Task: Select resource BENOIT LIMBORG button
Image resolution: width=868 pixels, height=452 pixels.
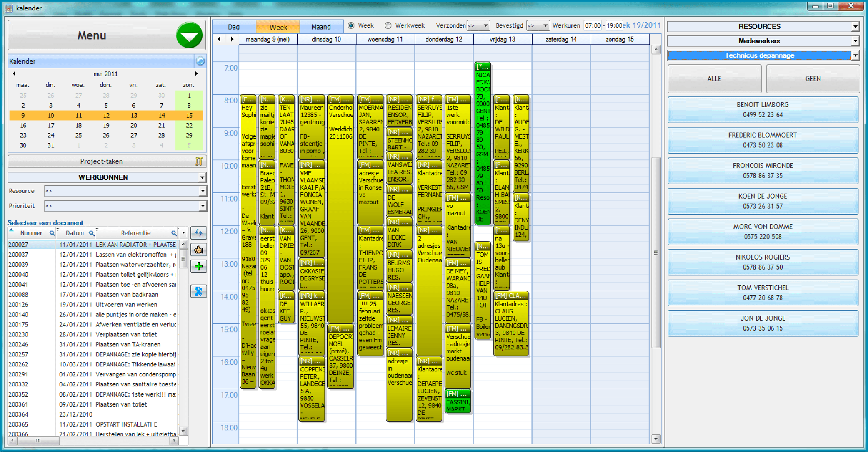Action: (x=762, y=110)
